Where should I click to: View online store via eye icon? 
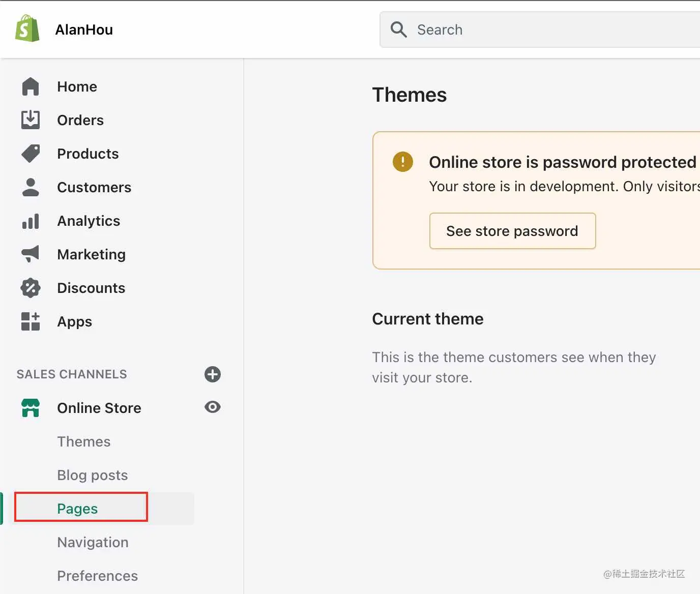[x=212, y=407]
